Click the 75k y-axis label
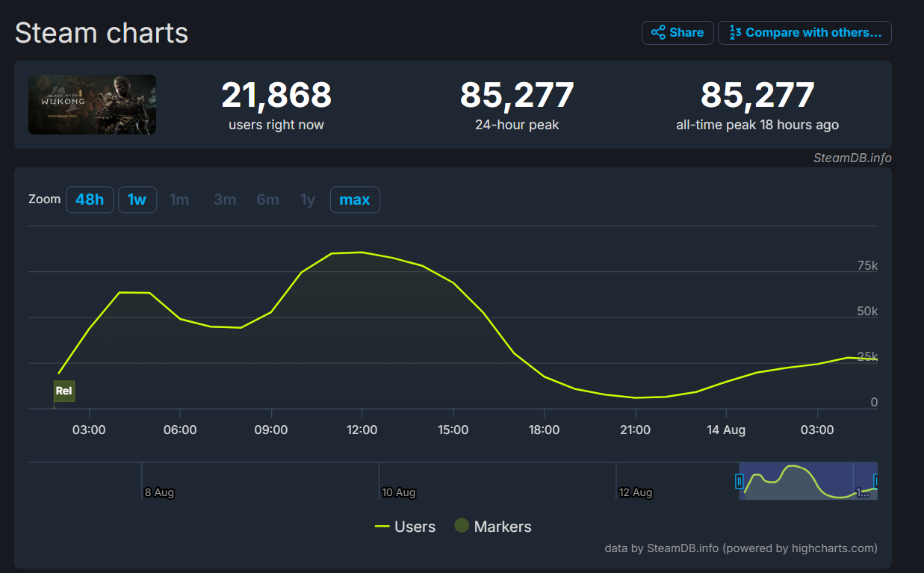 tap(867, 265)
